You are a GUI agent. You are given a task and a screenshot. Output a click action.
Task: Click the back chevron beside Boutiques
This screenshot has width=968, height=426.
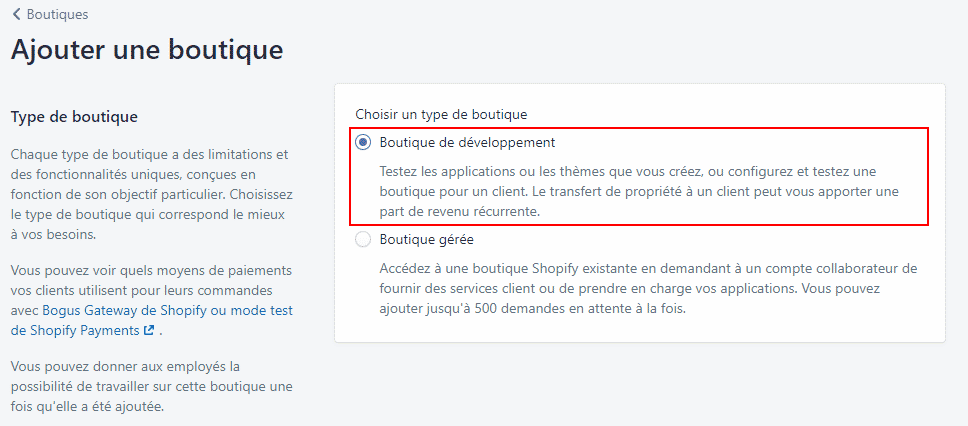click(16, 14)
